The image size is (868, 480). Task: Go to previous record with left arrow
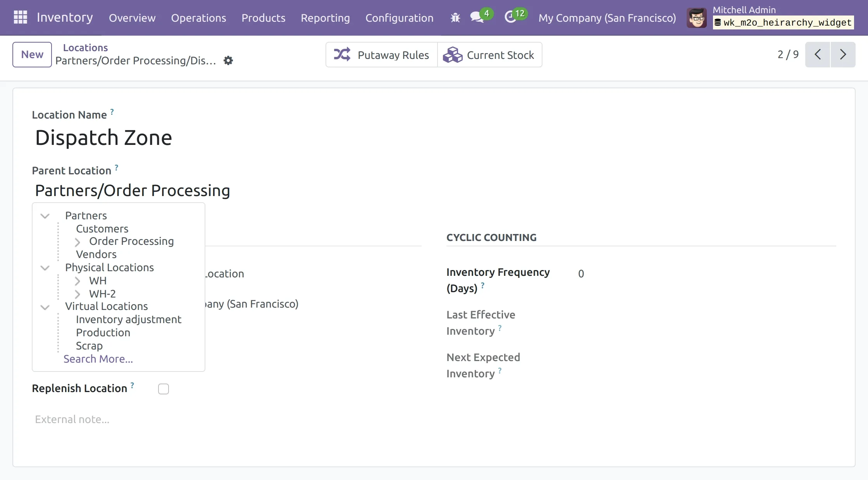[818, 55]
